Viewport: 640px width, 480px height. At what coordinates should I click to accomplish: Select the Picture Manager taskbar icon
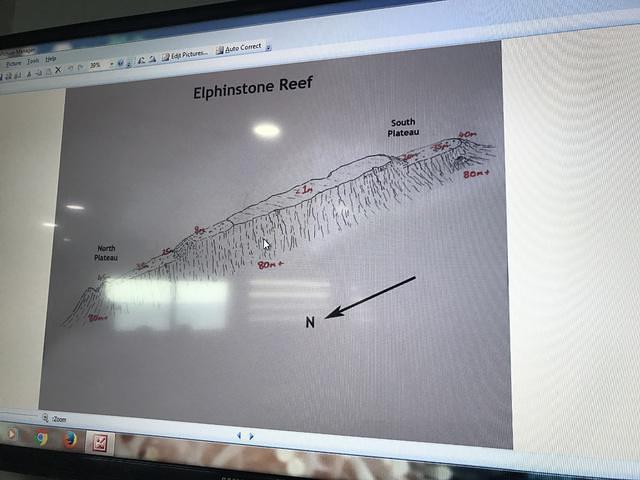click(100, 442)
